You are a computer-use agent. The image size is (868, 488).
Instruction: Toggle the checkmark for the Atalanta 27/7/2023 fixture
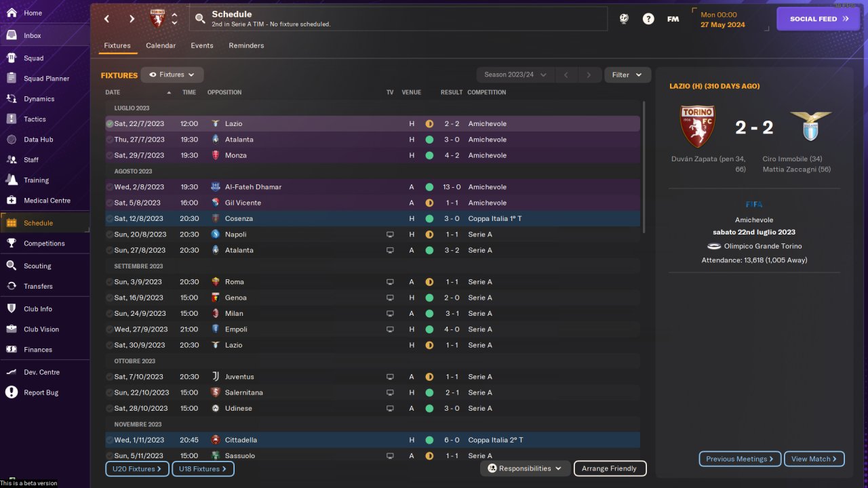click(110, 140)
